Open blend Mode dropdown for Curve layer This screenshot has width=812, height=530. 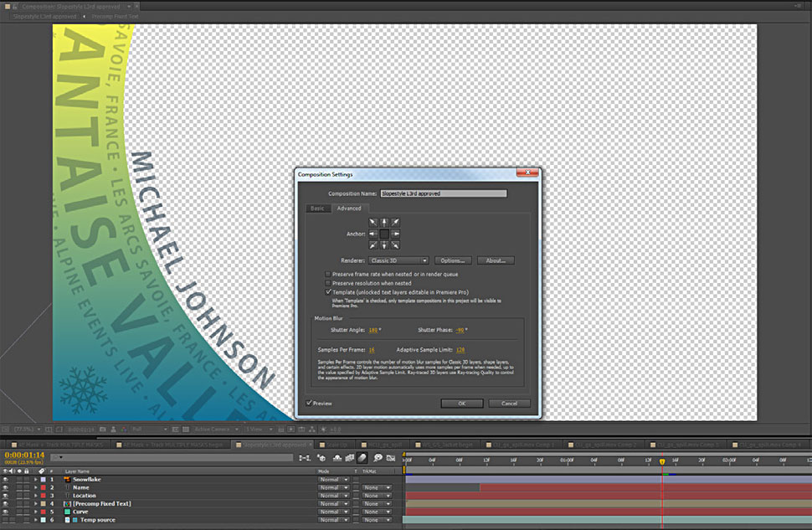coord(330,512)
